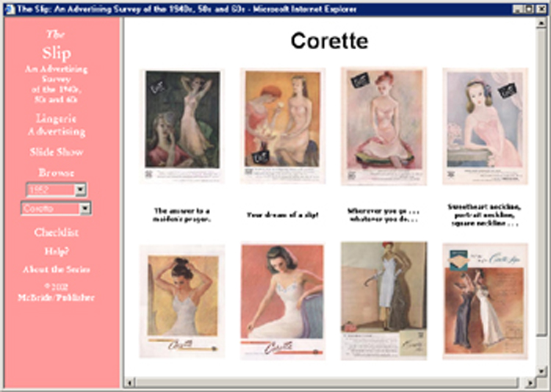Click the horizontal scrollbar right arrow

pos(531,382)
